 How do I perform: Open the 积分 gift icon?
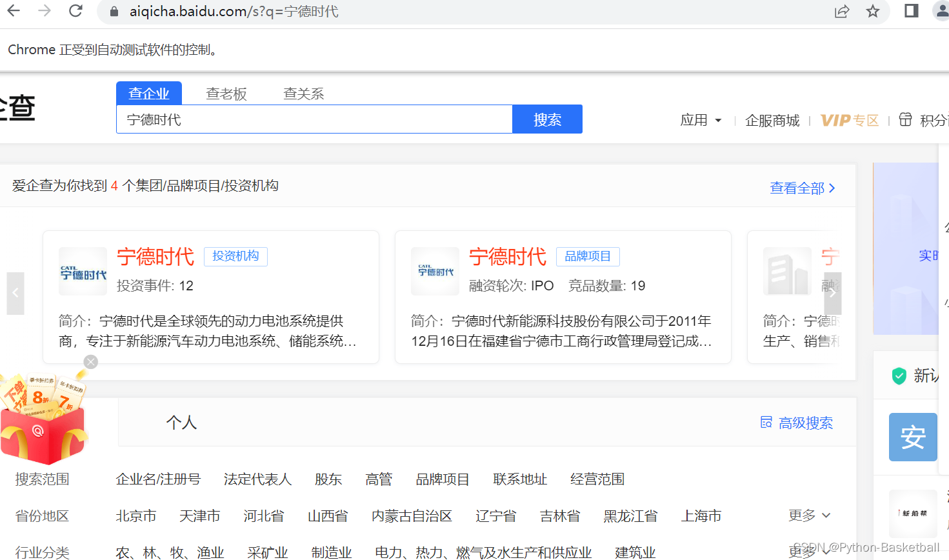click(x=906, y=119)
